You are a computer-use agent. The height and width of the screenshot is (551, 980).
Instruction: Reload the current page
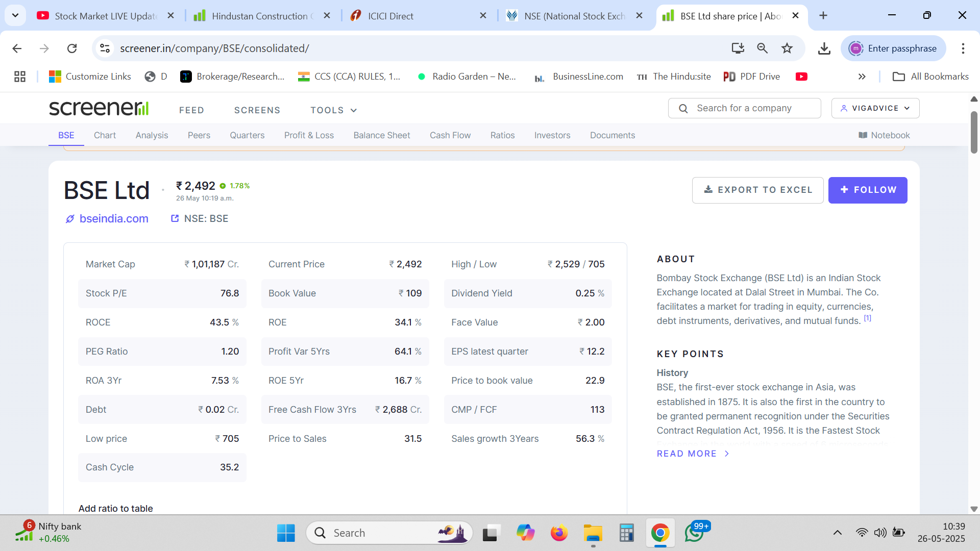click(72, 48)
